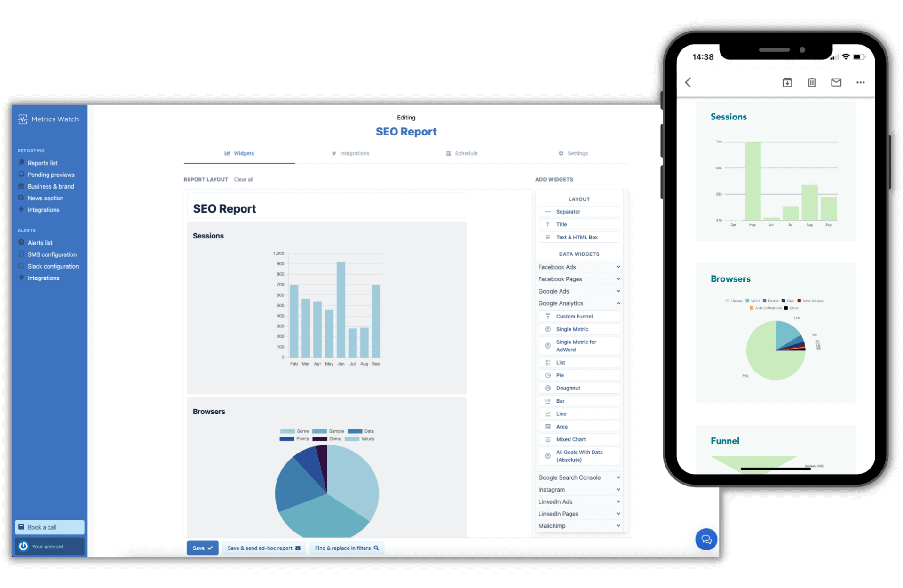Screen dimensions: 903x588
Task: Click the Clear all report layout link
Action: [x=243, y=178]
